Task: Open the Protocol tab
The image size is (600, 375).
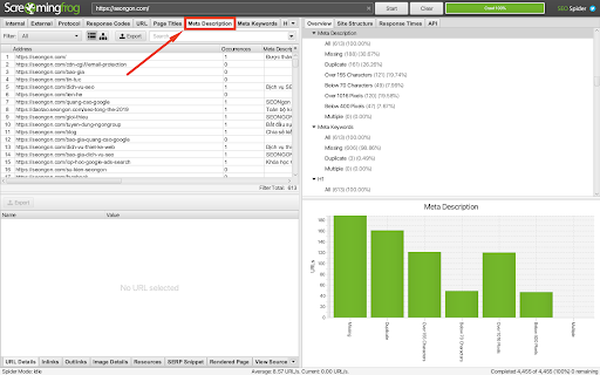Action: 69,23
